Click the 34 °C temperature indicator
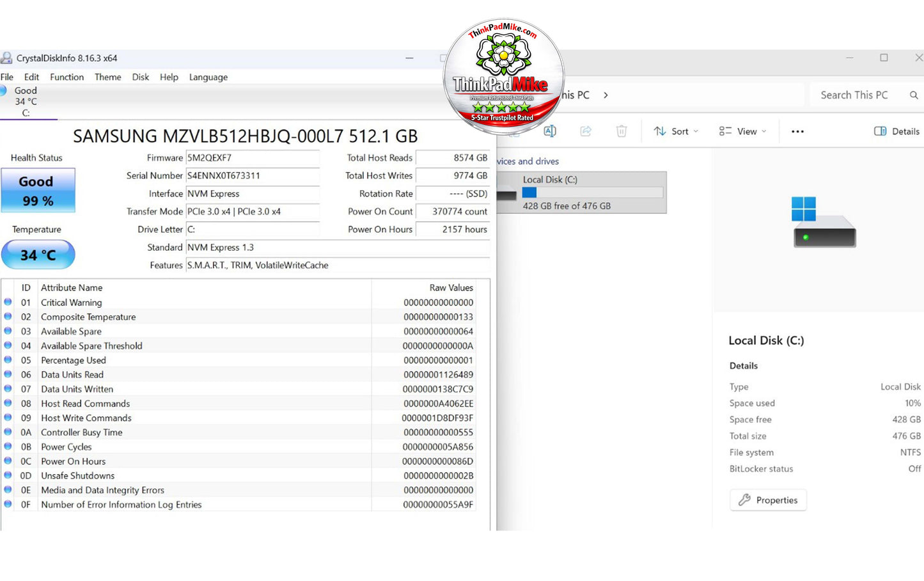This screenshot has height=581, width=924. (x=38, y=255)
